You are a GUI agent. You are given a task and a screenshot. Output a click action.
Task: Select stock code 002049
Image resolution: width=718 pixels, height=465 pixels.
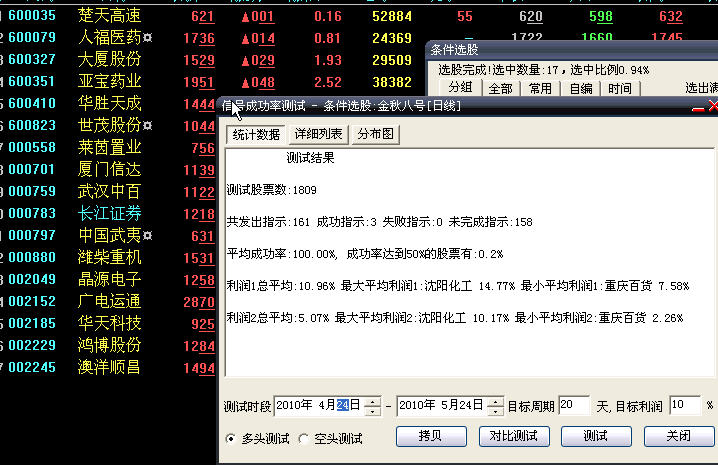click(x=32, y=279)
